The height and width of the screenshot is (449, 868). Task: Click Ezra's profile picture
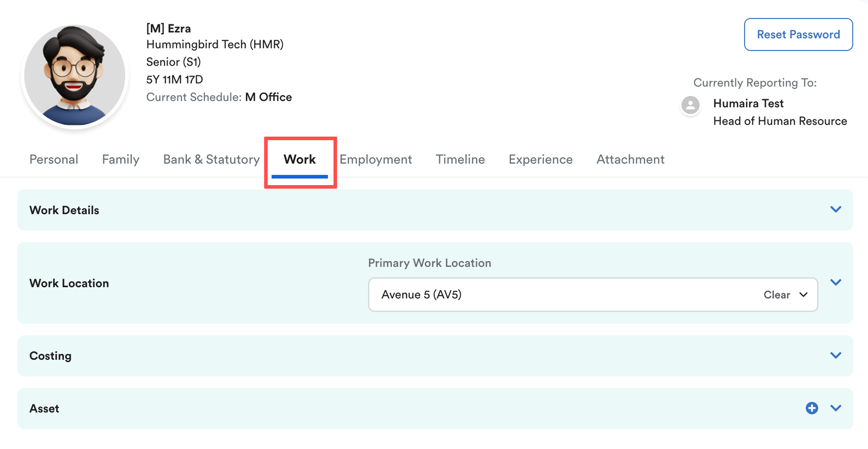click(75, 75)
